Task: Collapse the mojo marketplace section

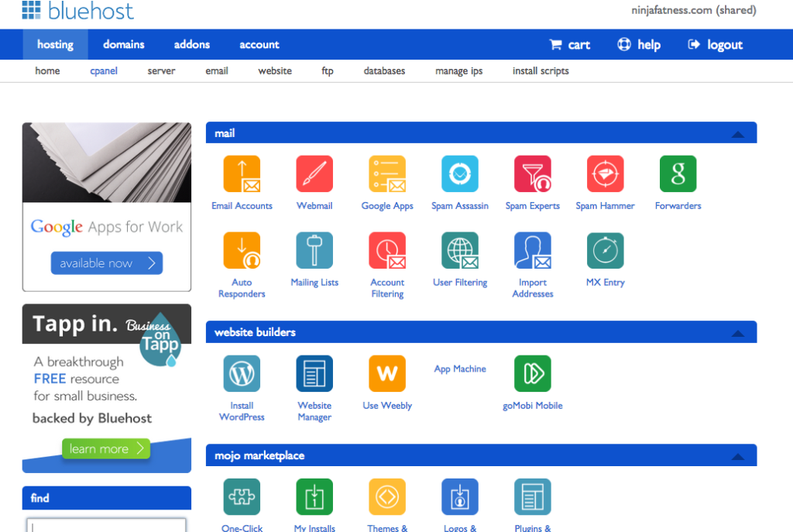Action: [x=738, y=457]
